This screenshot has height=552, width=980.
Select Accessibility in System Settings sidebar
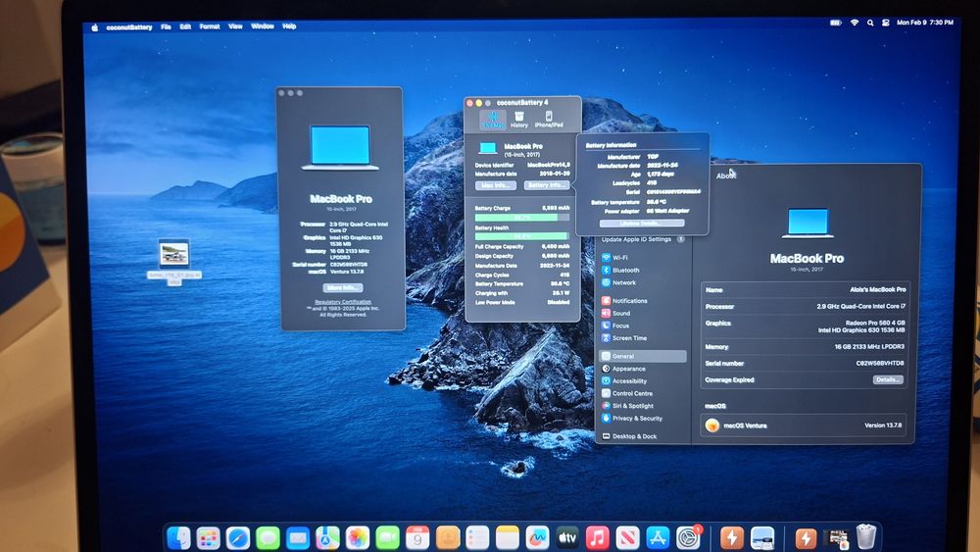tap(643, 381)
